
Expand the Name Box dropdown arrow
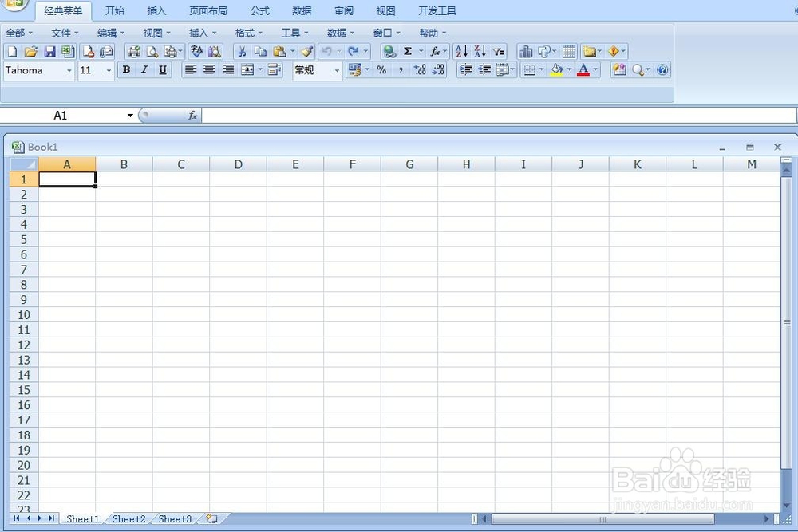click(x=130, y=116)
